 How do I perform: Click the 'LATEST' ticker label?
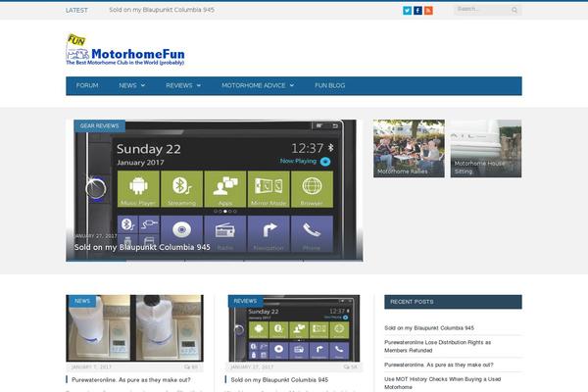(76, 10)
